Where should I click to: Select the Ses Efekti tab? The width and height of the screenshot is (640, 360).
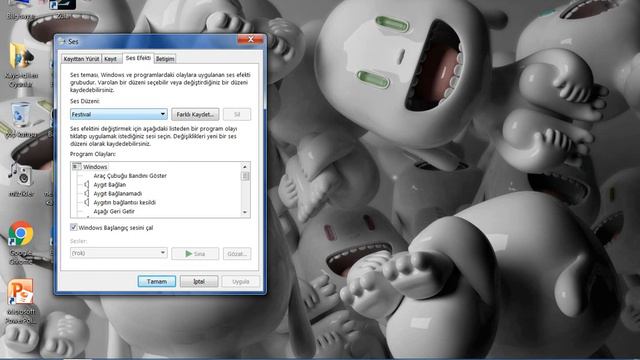138,58
